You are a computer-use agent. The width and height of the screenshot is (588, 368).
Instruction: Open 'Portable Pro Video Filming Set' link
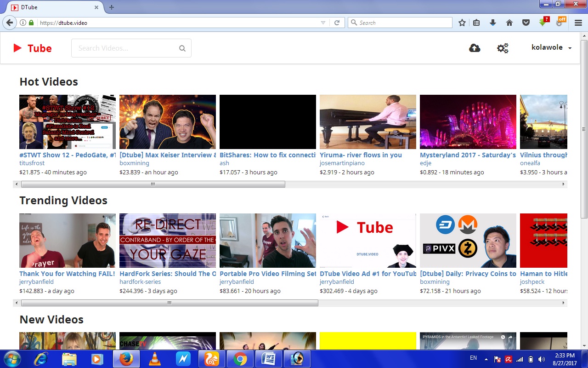click(268, 274)
